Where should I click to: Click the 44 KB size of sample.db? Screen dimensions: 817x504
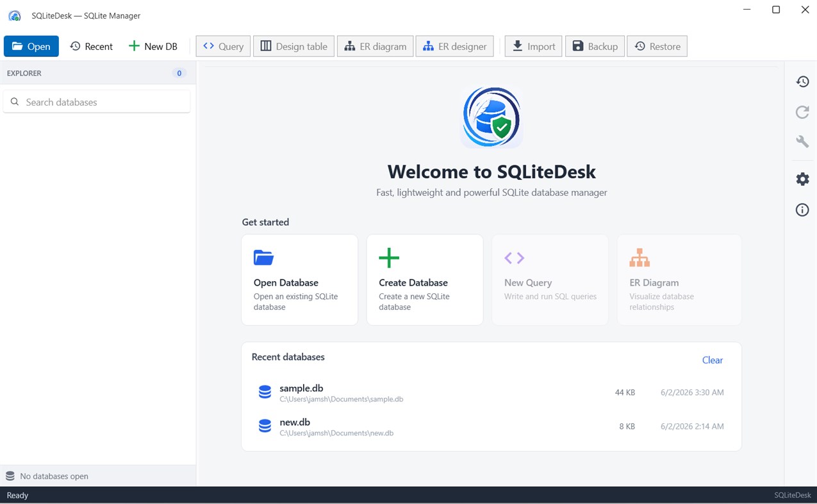[625, 393]
